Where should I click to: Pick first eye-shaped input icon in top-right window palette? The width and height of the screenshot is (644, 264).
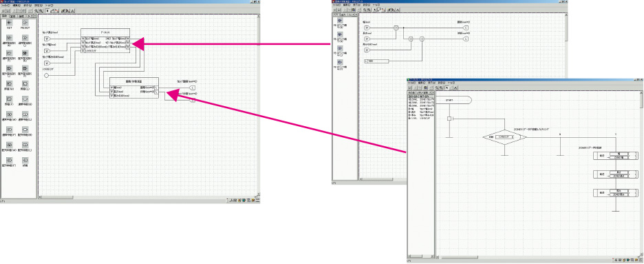pyautogui.click(x=340, y=20)
